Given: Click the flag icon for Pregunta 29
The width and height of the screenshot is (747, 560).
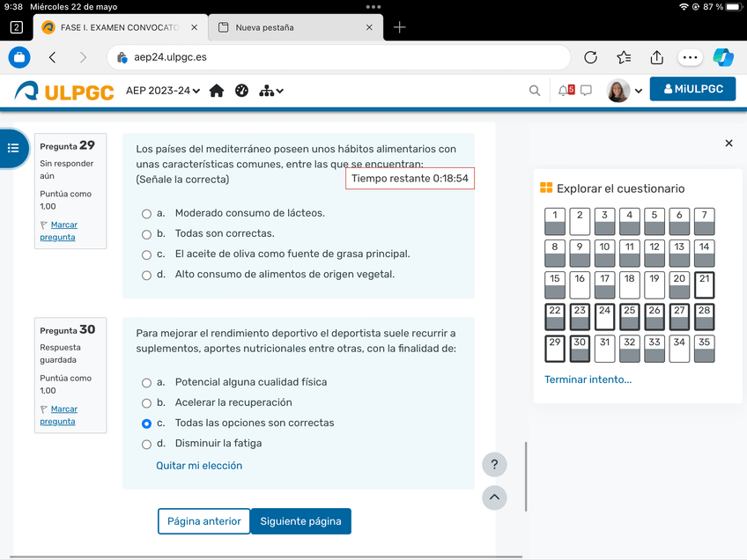Looking at the screenshot, I should [44, 225].
